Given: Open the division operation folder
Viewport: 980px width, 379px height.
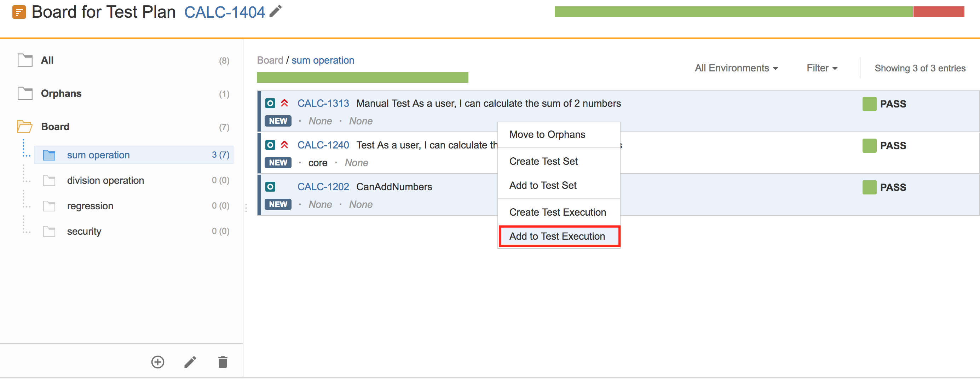Looking at the screenshot, I should (x=105, y=181).
